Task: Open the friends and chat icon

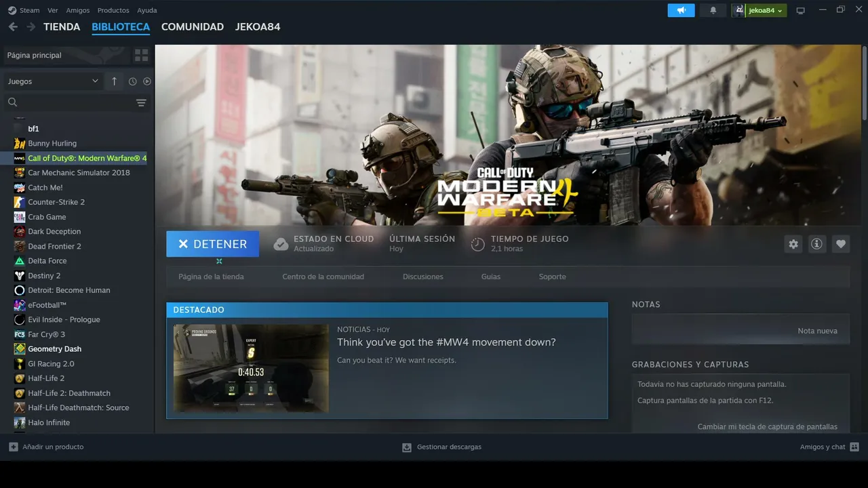Action: pyautogui.click(x=854, y=447)
